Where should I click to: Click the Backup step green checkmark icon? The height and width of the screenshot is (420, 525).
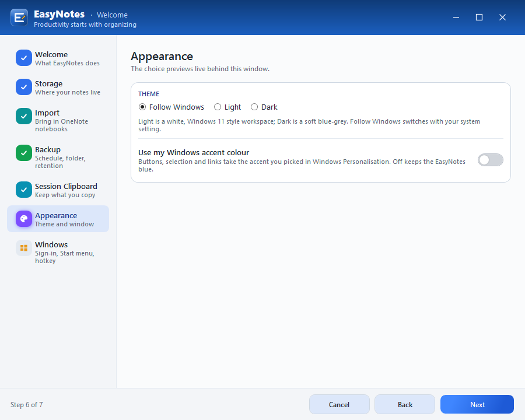coord(24,153)
